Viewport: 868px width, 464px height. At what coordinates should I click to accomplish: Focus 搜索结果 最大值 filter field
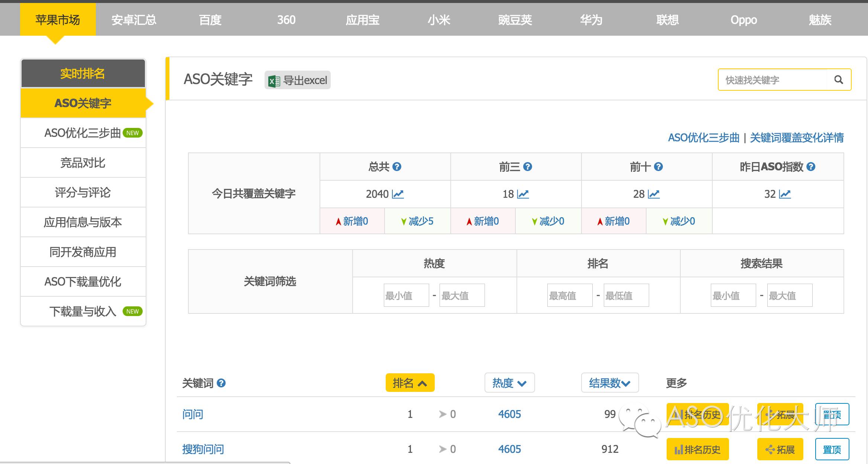tap(790, 295)
